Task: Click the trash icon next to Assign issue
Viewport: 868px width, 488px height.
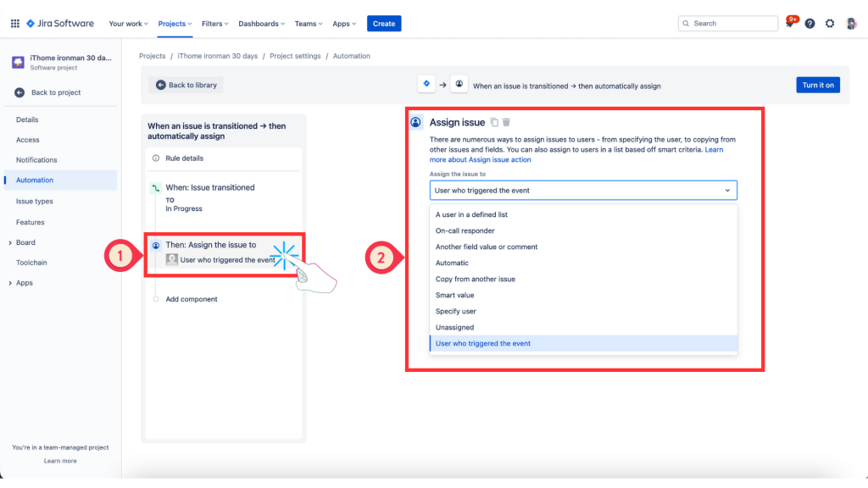Action: pyautogui.click(x=506, y=122)
